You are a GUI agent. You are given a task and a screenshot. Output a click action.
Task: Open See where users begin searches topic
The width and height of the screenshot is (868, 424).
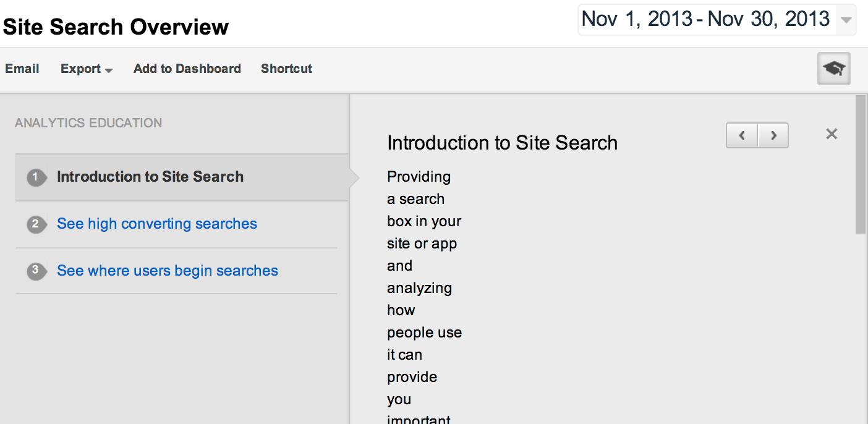[x=168, y=271]
